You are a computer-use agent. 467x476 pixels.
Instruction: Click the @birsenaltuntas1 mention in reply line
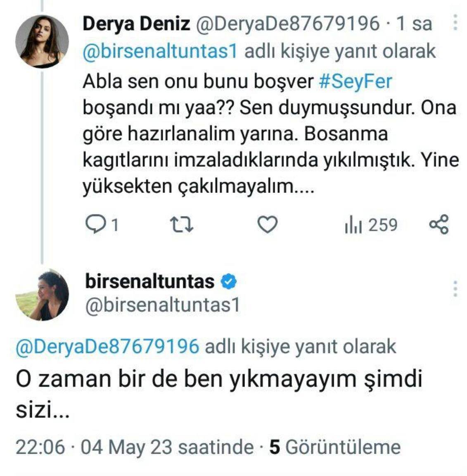tap(160, 52)
